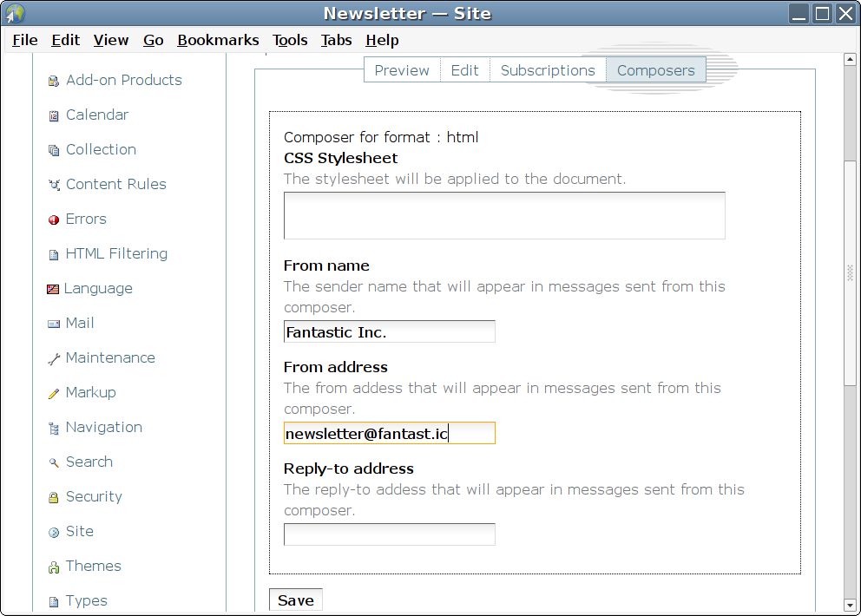Click the Security padlock icon
Screen dimensions: 861x616
[54, 497]
